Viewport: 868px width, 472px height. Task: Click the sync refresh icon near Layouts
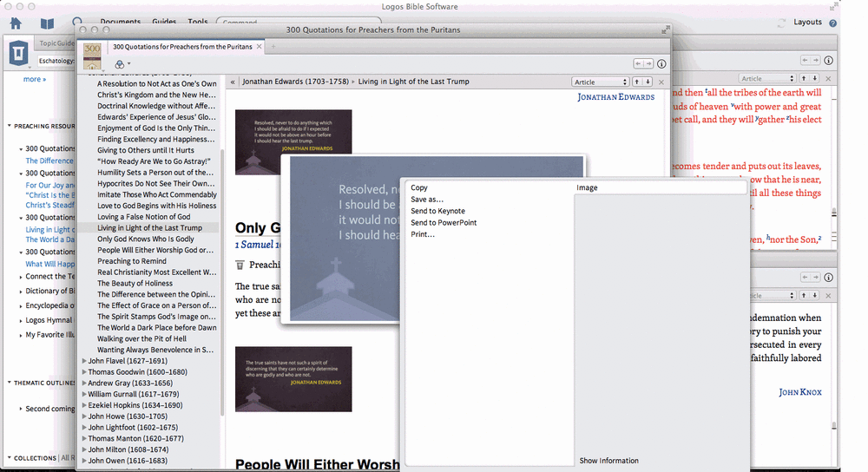coord(782,23)
